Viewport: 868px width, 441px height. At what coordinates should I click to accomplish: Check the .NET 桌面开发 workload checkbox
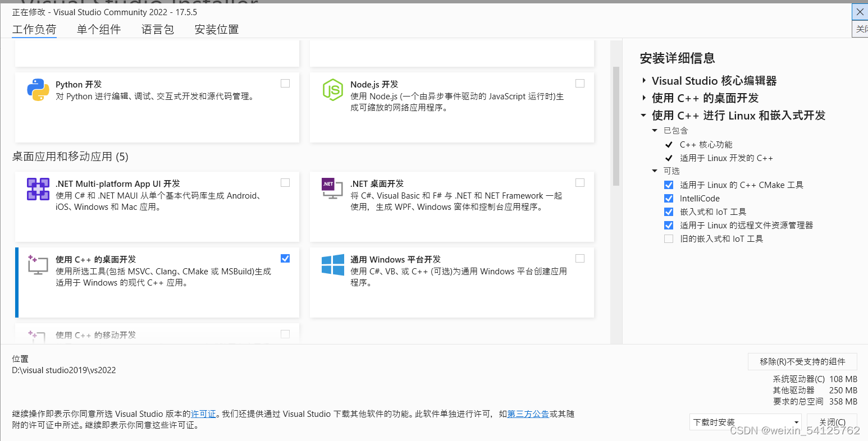tap(580, 183)
